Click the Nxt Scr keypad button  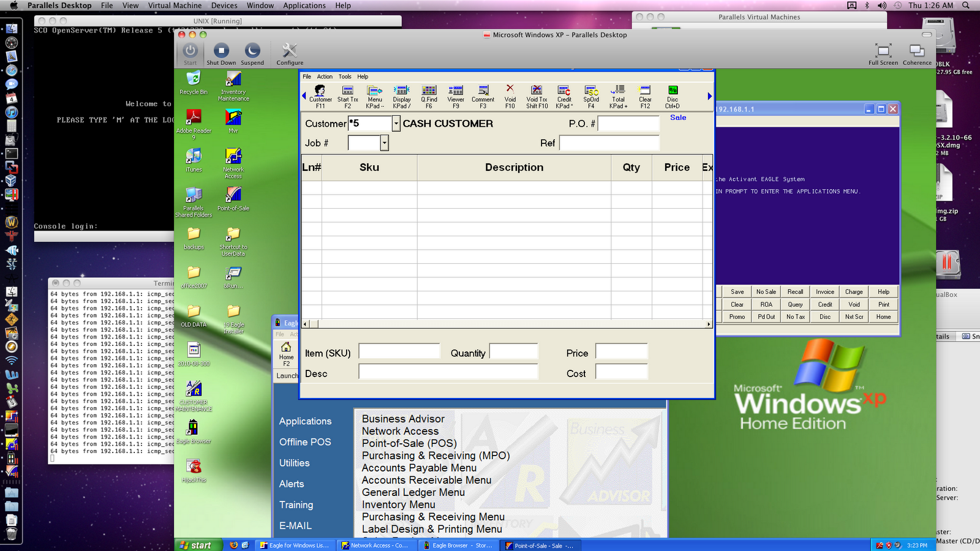click(854, 317)
